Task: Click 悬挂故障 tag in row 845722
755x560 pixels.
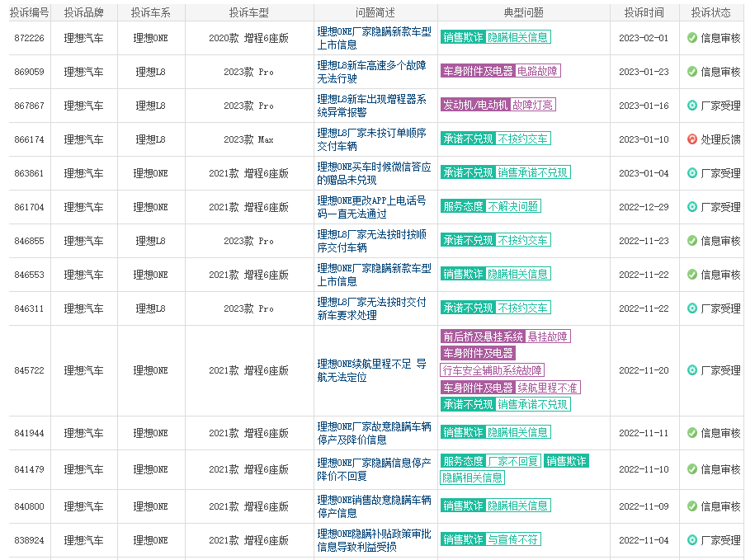Action: pyautogui.click(x=547, y=336)
